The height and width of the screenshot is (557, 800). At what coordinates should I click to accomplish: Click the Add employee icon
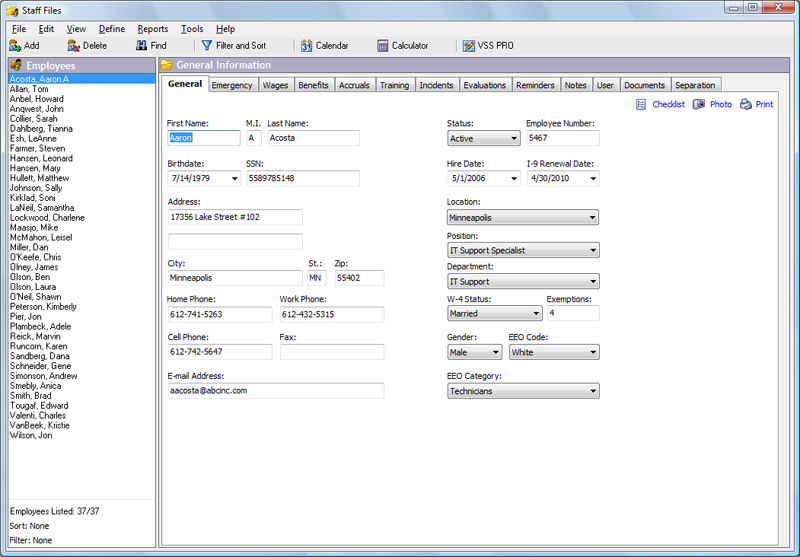tap(15, 45)
